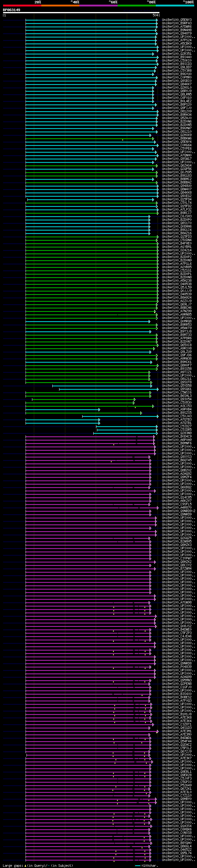Image resolution: width=197 pixels, height=868 pixels.
Task: Click the UniRef100_C5WSI6 label
Action: (177, 393)
